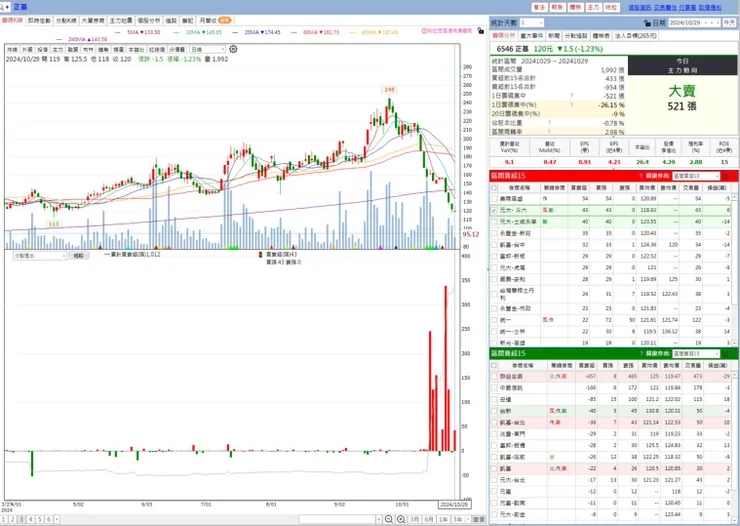
Task: Open the 關鍵券商 dropdown in the red header
Action: [x=696, y=176]
